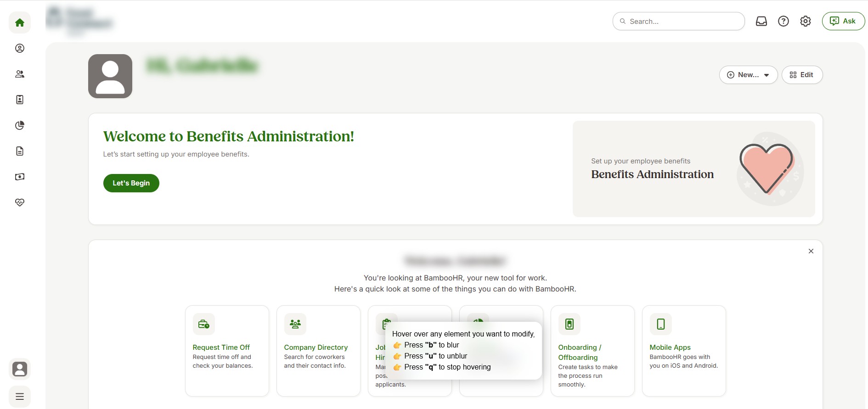Focus the Search input field

click(x=679, y=21)
